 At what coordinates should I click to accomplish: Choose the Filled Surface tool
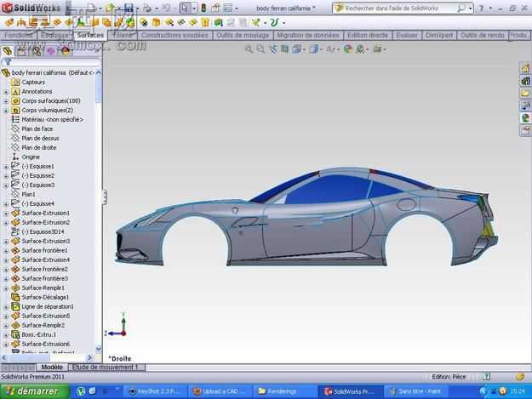[x=69, y=23]
